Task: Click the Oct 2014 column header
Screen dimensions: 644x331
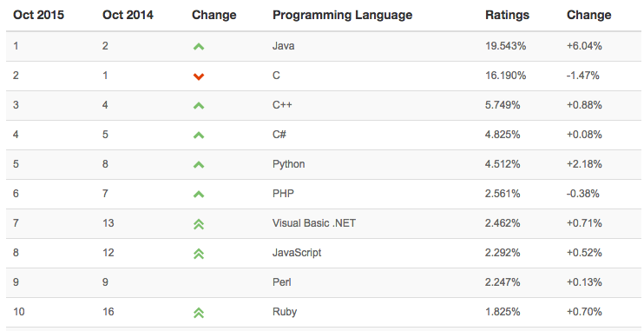Action: (128, 16)
